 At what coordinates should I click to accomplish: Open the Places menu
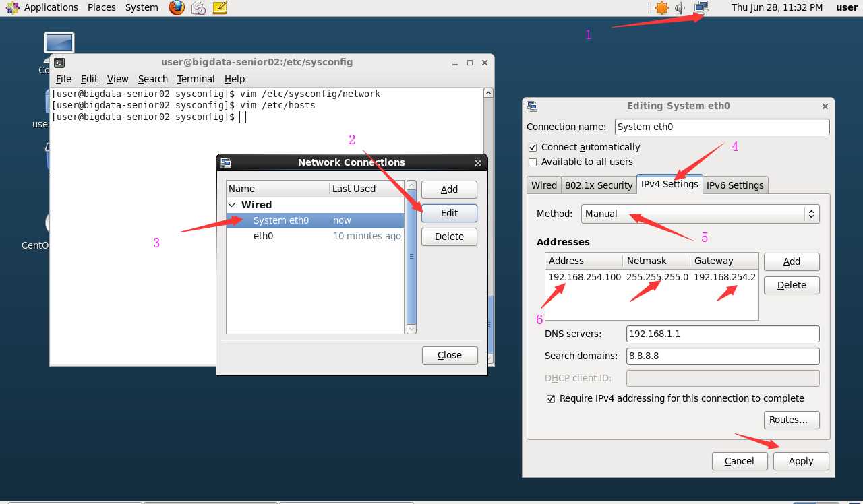click(x=102, y=7)
